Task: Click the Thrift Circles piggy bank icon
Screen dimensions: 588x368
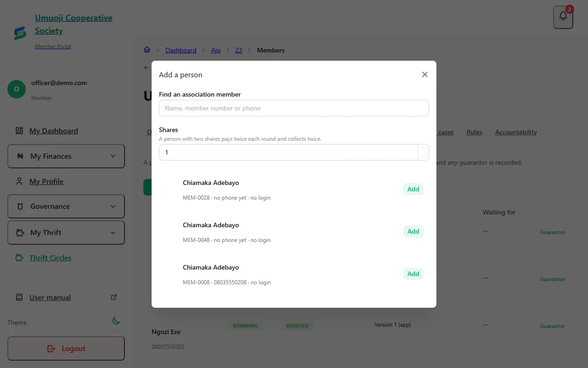Action: coord(19,258)
